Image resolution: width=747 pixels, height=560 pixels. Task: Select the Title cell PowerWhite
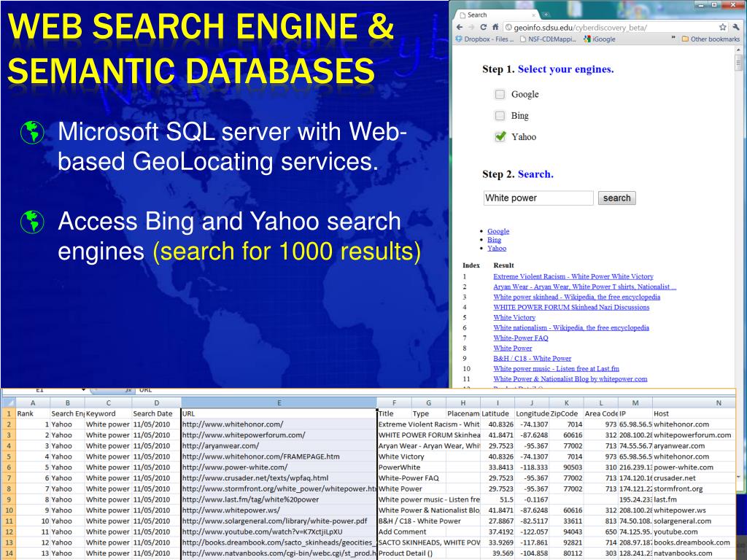pyautogui.click(x=395, y=467)
